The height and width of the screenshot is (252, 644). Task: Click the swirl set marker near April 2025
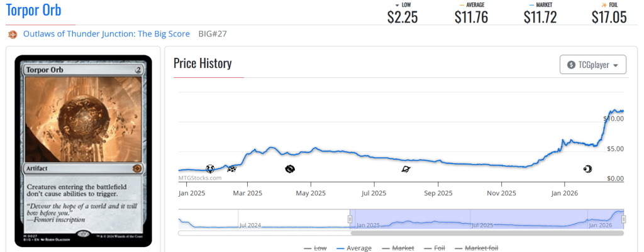(x=290, y=168)
